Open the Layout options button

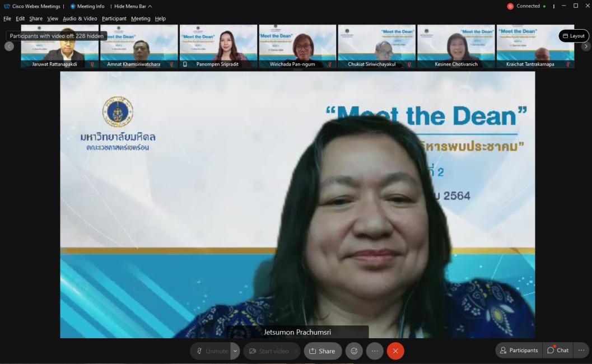[574, 36]
